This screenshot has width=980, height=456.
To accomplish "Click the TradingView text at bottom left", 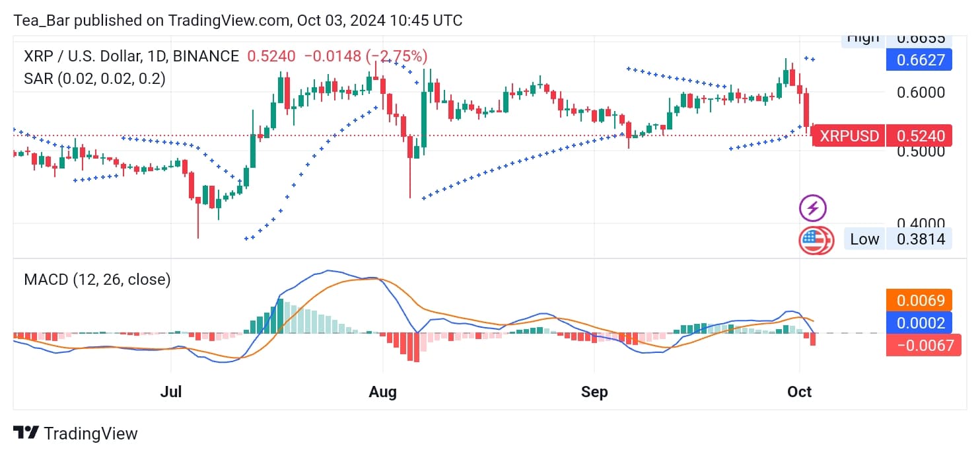I will [x=90, y=434].
